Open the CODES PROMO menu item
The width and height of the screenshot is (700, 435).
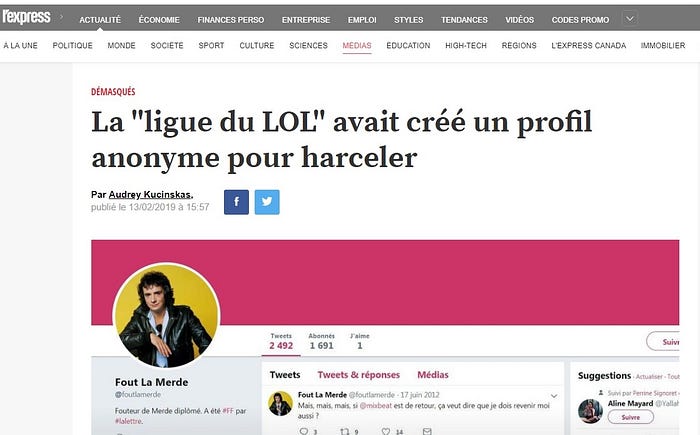tap(580, 20)
